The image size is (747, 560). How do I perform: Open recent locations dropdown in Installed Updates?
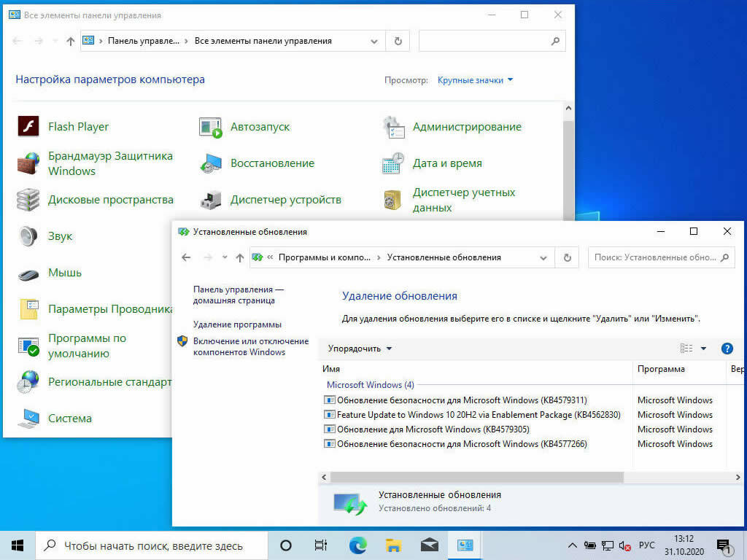[x=225, y=257]
